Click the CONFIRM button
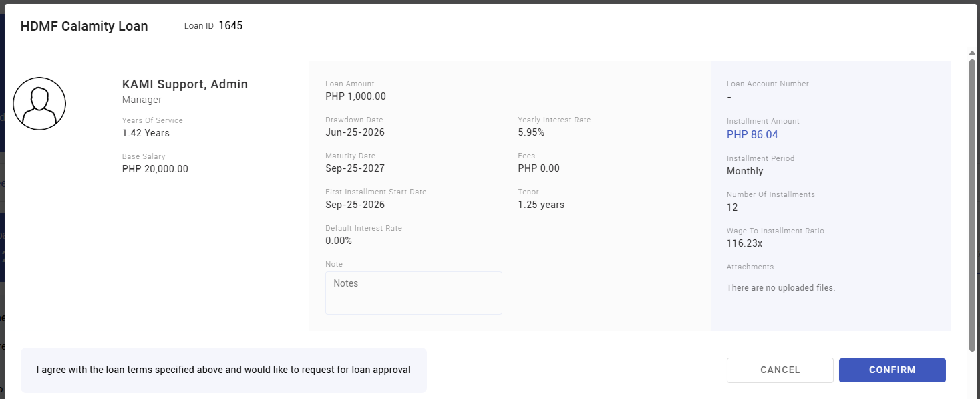980x399 pixels. [x=892, y=370]
